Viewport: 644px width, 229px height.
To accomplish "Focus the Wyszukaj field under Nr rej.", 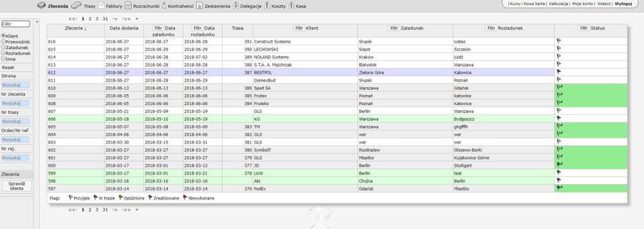I will pyautogui.click(x=15, y=158).
